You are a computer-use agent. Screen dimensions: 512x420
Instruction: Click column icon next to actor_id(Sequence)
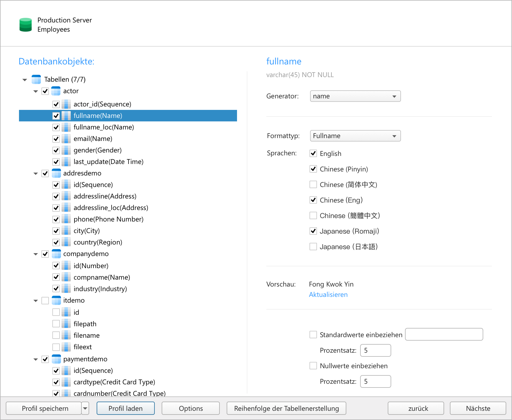66,104
